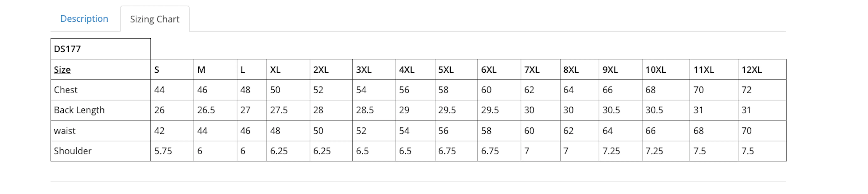Select back length 27.5 under XL
This screenshot has width=868, height=194.
click(x=279, y=110)
